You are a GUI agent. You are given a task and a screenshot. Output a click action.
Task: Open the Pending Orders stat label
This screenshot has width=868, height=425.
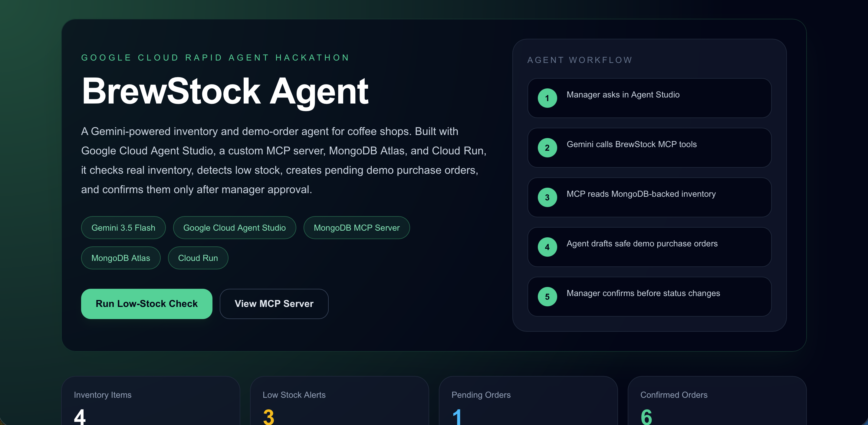[x=481, y=395]
